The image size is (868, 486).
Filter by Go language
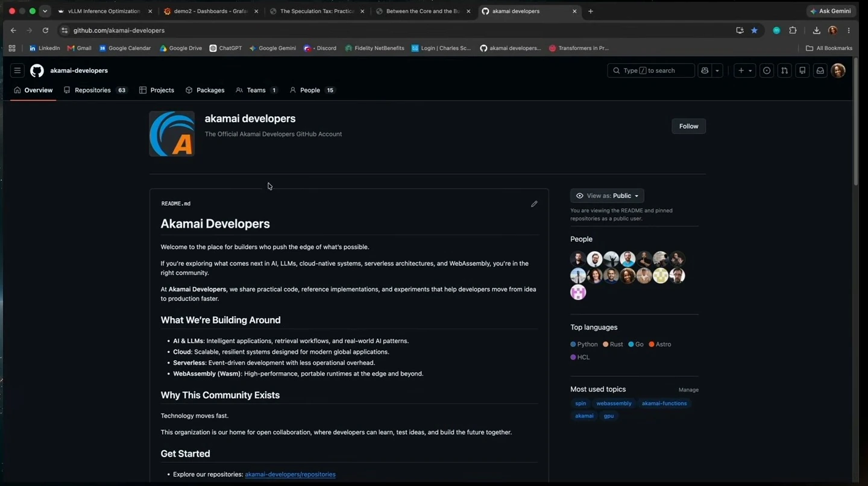click(636, 344)
